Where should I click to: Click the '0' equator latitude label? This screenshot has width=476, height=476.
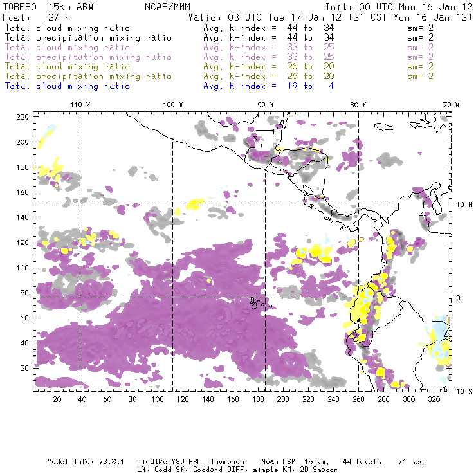pos(459,298)
